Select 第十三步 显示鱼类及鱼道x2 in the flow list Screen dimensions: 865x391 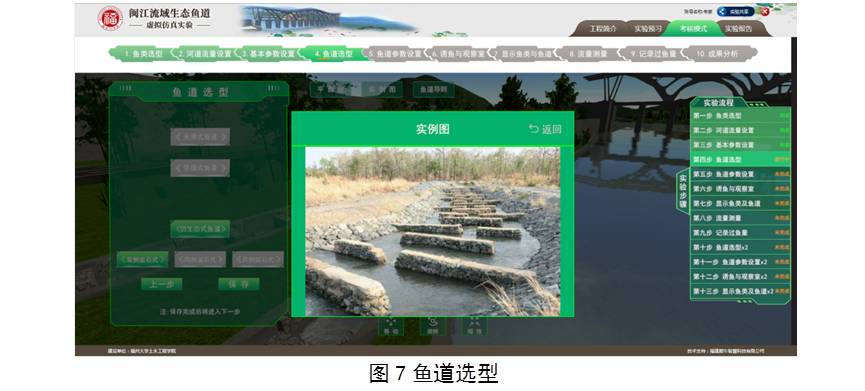coord(740,291)
